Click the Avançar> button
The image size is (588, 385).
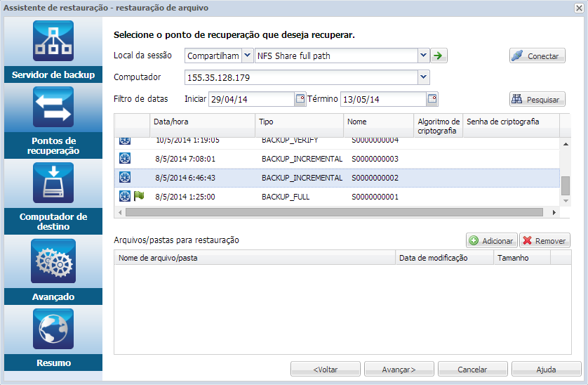pyautogui.click(x=399, y=370)
